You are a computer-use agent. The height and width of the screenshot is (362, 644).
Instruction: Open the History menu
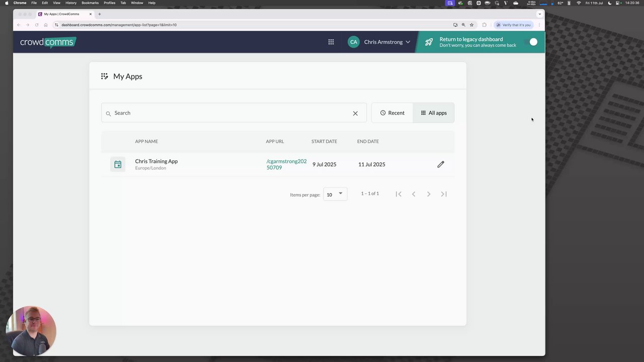[x=71, y=3]
